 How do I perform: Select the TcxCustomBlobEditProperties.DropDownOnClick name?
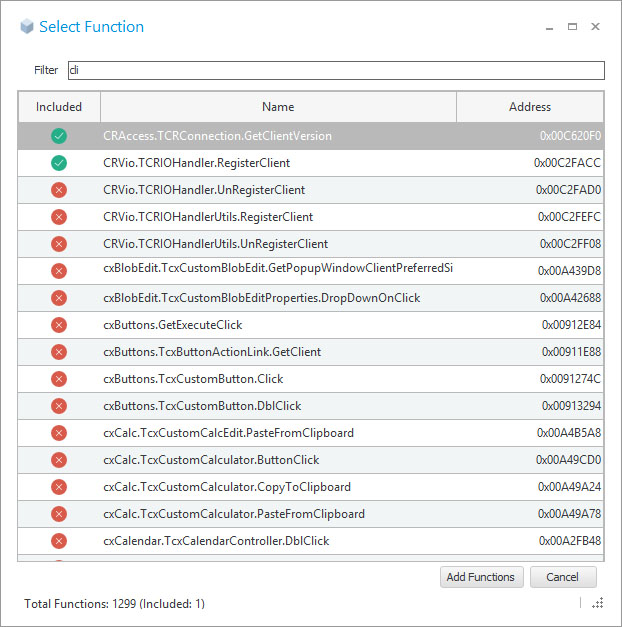(262, 298)
